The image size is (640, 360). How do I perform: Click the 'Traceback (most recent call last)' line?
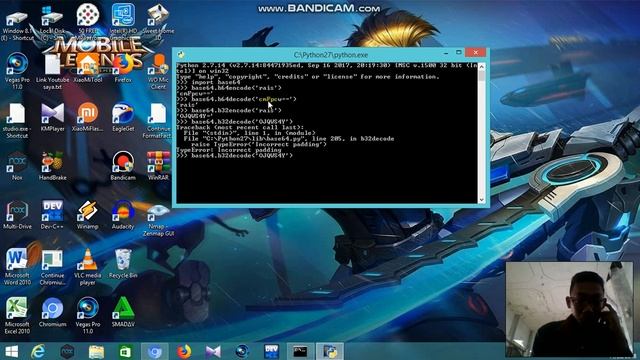click(x=240, y=127)
